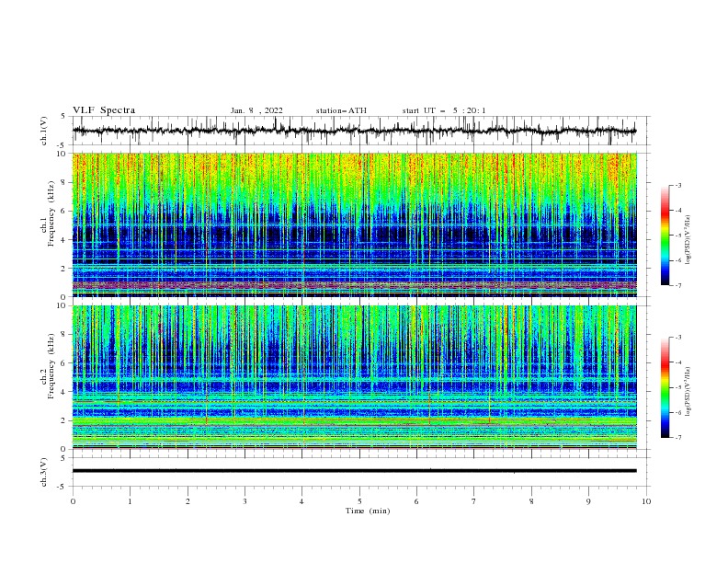
Task: Click the log(PSD) label beside ch.1 color bar
Action: tap(688, 240)
